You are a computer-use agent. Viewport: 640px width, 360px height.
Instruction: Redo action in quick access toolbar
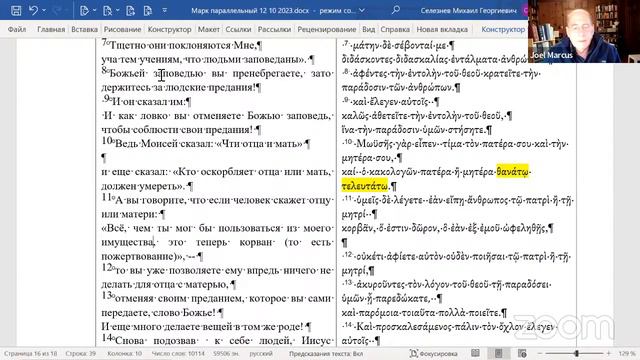click(58, 11)
